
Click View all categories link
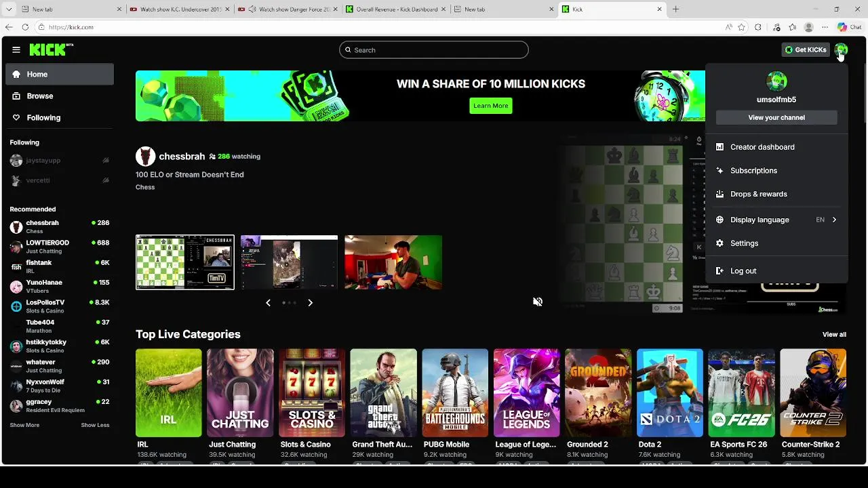pos(834,335)
